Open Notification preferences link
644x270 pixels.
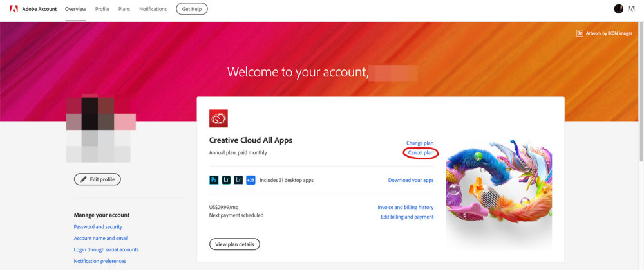[x=100, y=261]
